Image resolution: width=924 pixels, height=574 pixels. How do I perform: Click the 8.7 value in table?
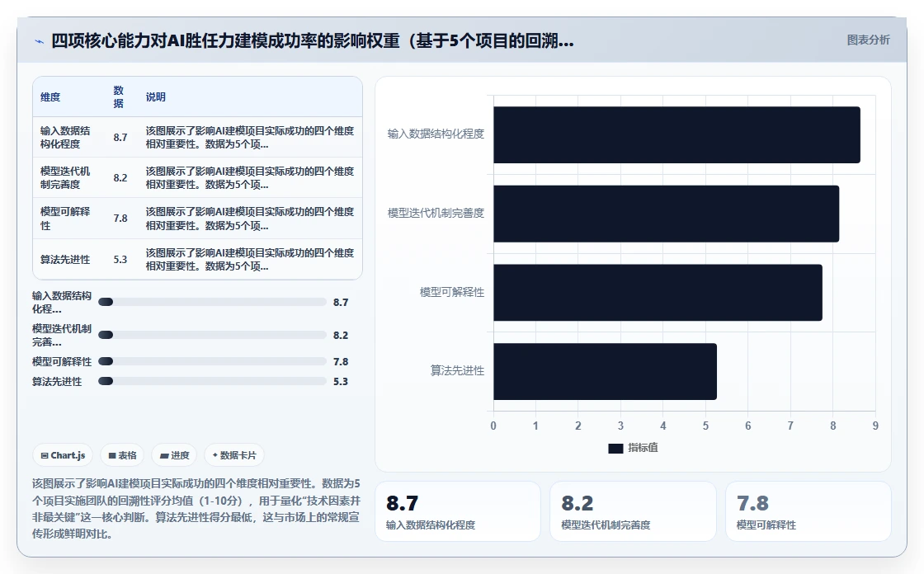(120, 137)
